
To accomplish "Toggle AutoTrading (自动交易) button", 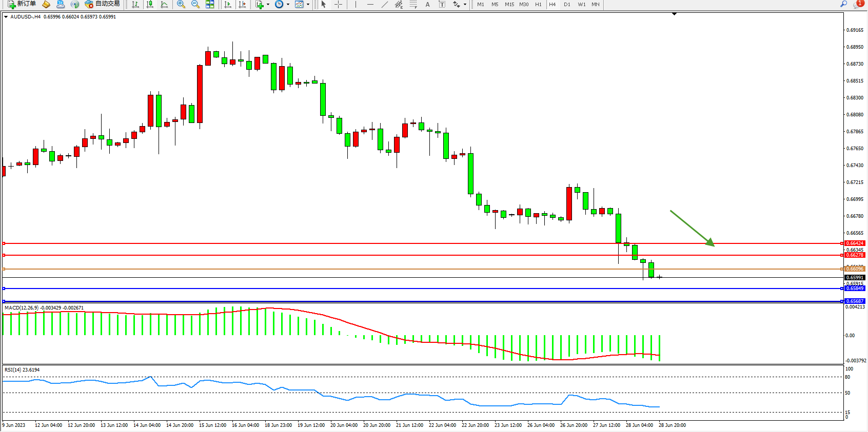I will pyautogui.click(x=102, y=4).
